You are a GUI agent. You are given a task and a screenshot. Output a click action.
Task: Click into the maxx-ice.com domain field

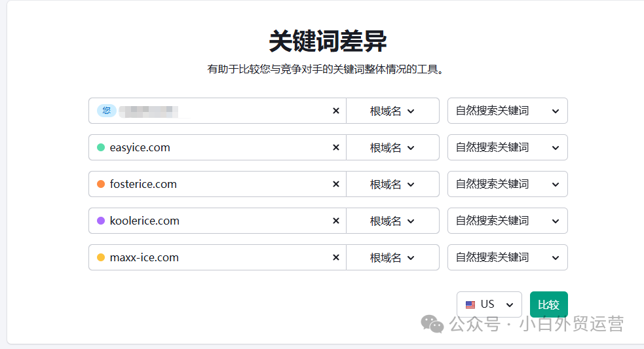[x=218, y=257]
